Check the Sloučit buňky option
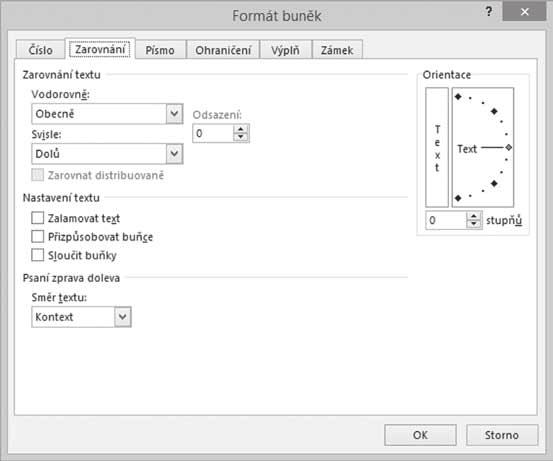The height and width of the screenshot is (461, 553). pyautogui.click(x=38, y=255)
